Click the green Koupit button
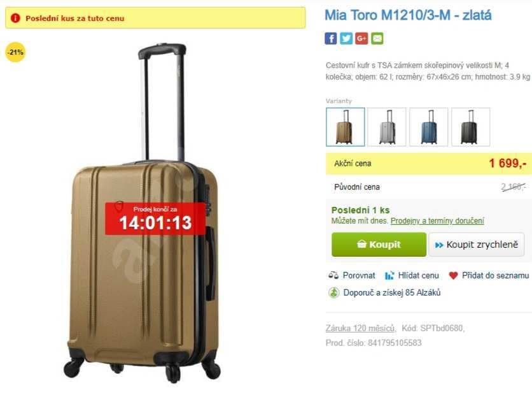Viewport: 532px width, 395px height. coord(379,245)
